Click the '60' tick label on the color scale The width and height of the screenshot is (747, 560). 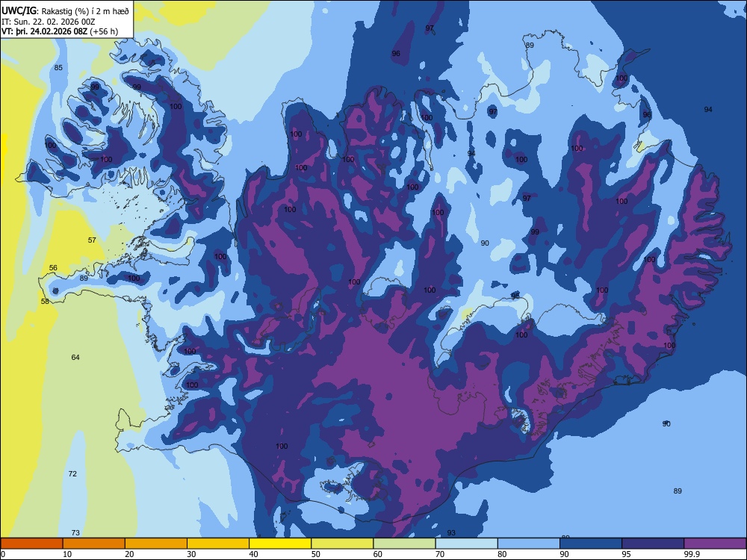click(378, 554)
